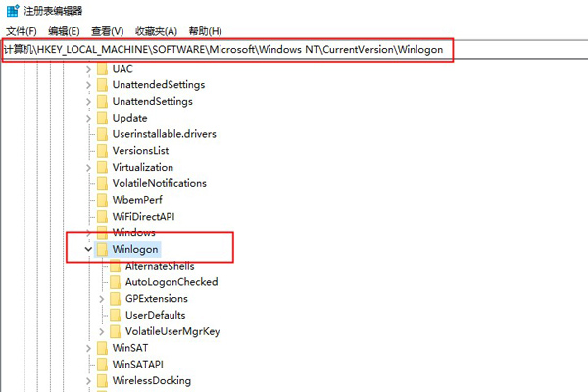Click the VolatileUserMgrKey folder icon
This screenshot has width=588, height=392.
tap(115, 331)
